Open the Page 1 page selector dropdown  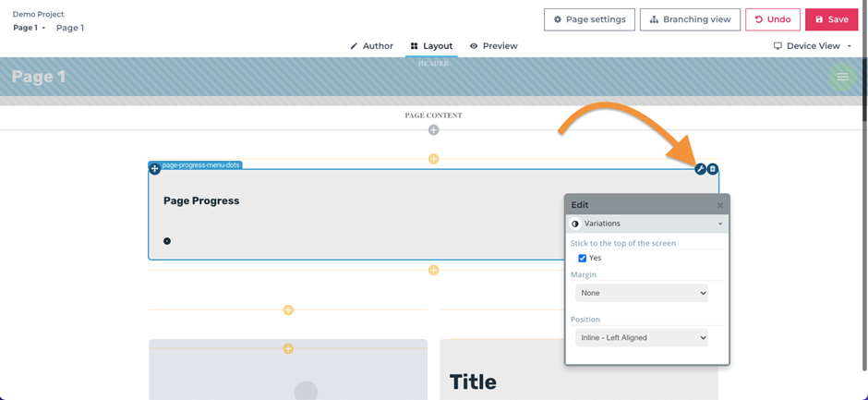(x=30, y=28)
